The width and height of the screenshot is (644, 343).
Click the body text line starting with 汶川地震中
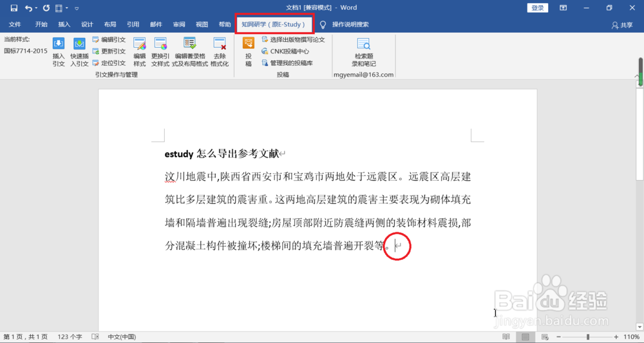pyautogui.click(x=318, y=177)
